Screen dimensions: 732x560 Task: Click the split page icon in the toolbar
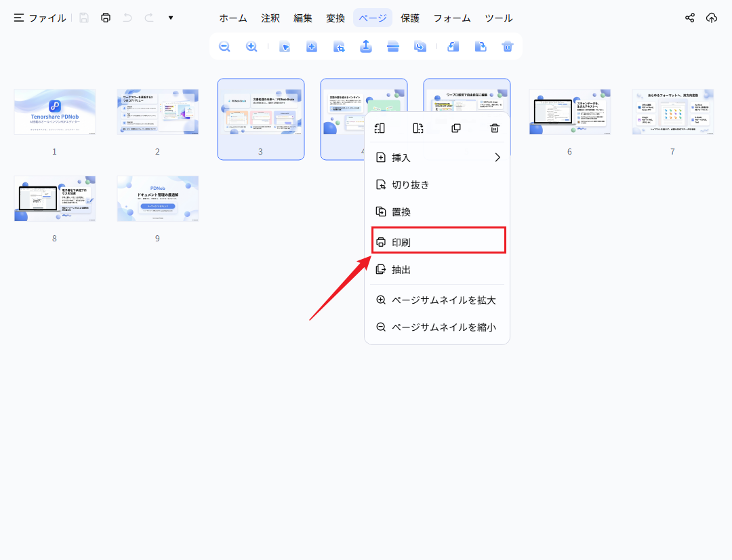(393, 47)
